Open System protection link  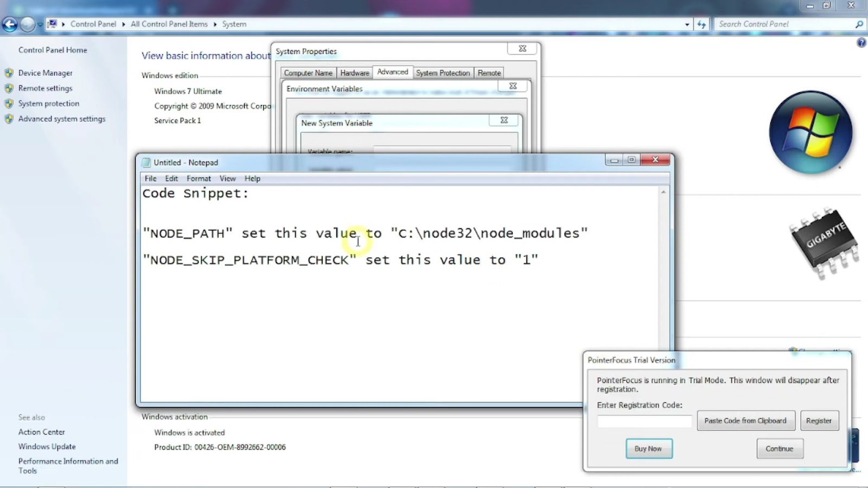click(49, 103)
